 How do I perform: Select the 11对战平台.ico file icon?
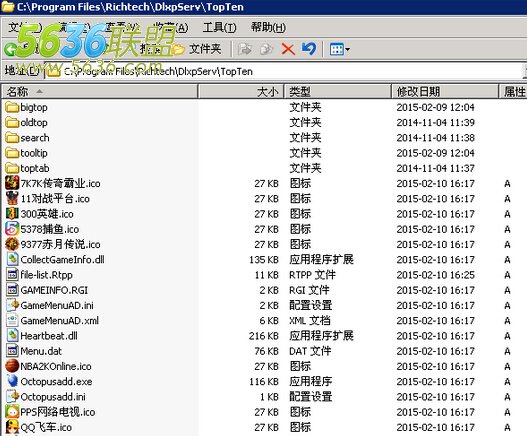click(x=12, y=199)
